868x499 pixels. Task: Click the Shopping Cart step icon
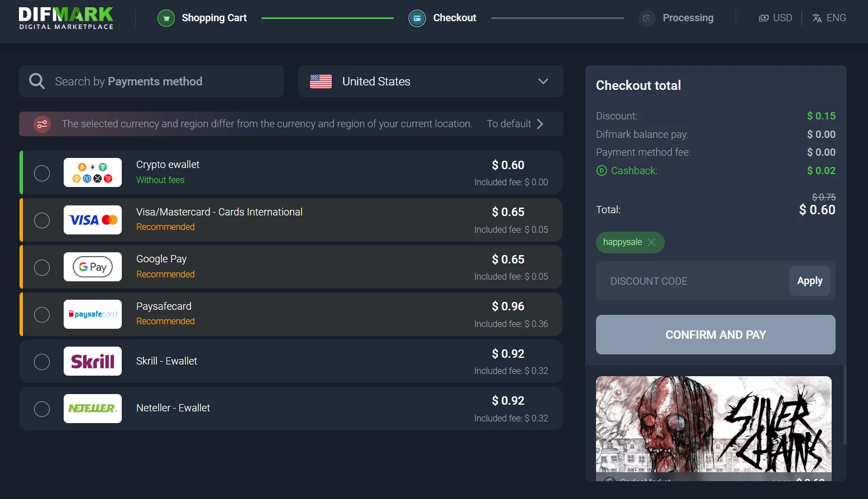tap(166, 18)
